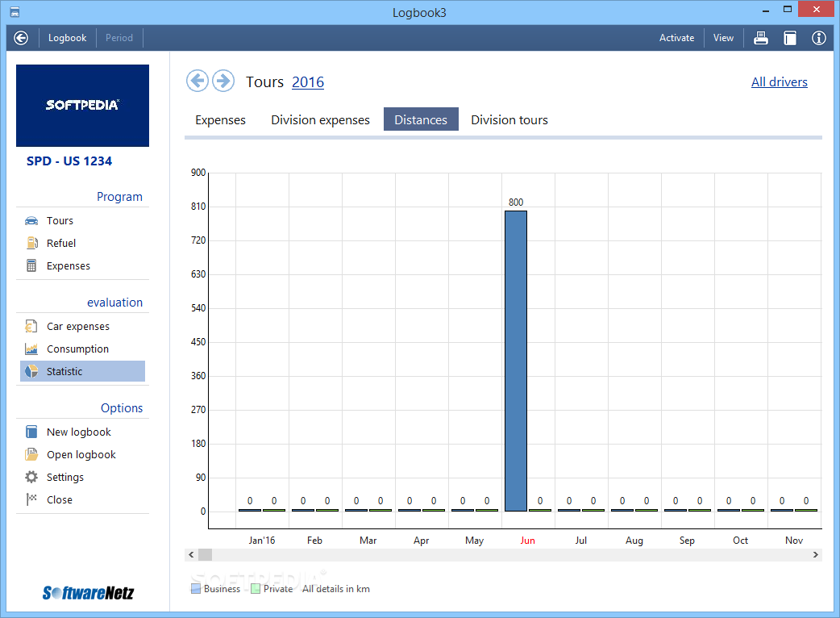Click the Statistic pie chart icon
Image resolution: width=840 pixels, height=618 pixels.
coord(31,371)
